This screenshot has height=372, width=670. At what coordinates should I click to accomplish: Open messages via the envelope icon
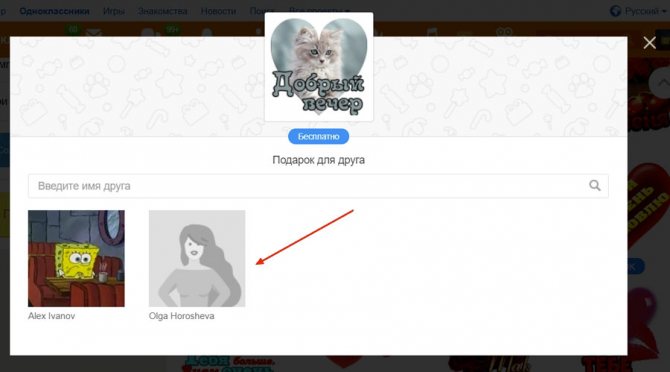[93, 32]
